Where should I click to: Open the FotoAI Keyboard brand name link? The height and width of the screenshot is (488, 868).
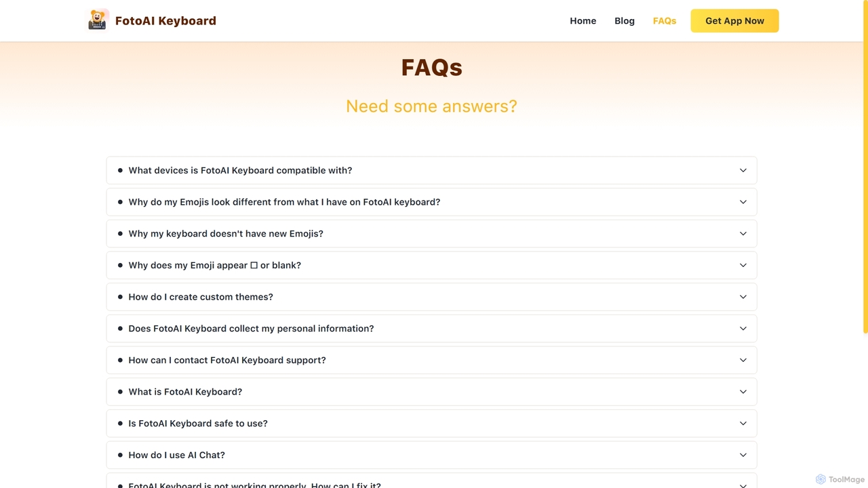[165, 21]
